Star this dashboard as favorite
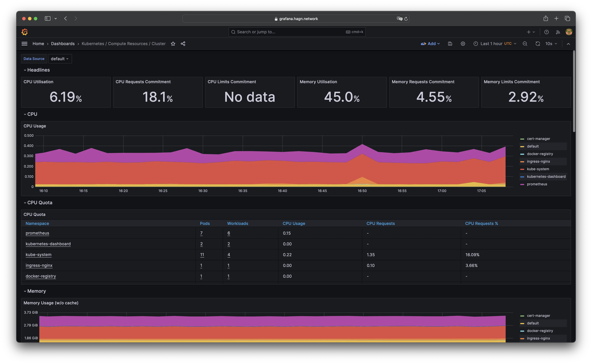Image resolution: width=592 pixels, height=364 pixels. (173, 44)
